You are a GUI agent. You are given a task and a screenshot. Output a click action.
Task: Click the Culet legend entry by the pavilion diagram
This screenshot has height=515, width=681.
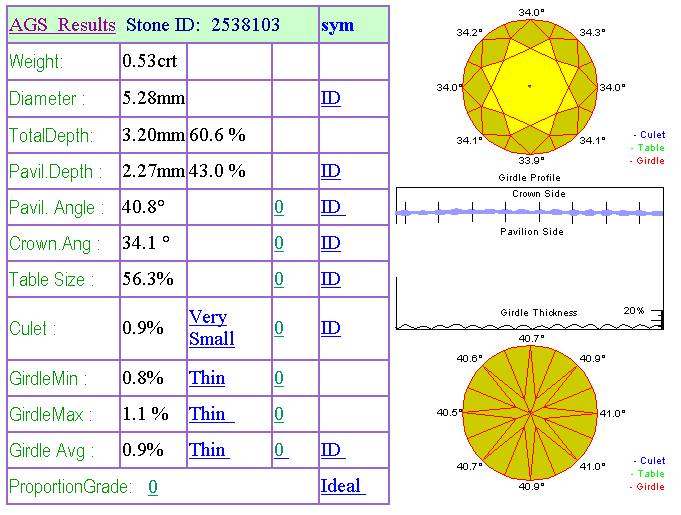[649, 461]
